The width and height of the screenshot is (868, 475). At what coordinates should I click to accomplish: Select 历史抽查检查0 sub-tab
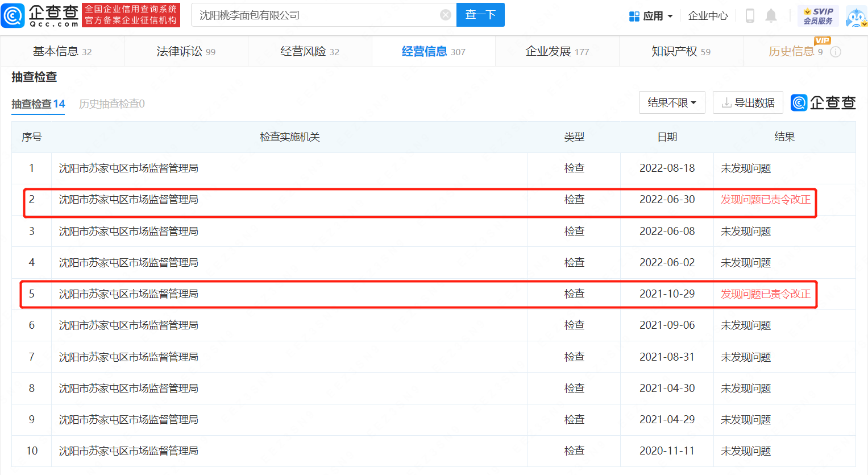pyautogui.click(x=112, y=104)
